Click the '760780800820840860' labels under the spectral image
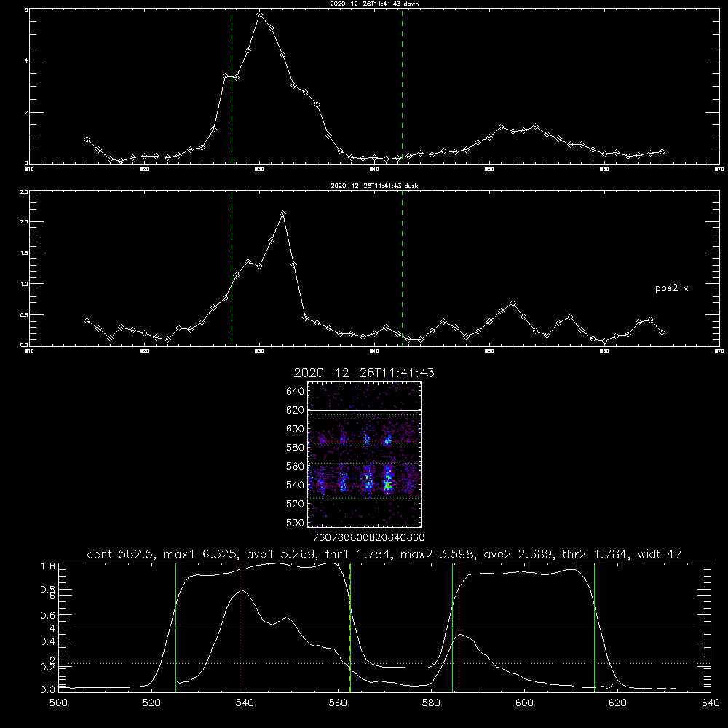Viewport: 728px width, 728px height. [x=368, y=537]
